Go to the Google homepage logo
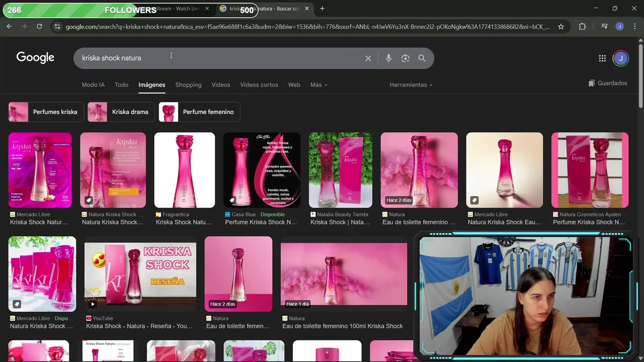Screen dimensions: 644x362 pyautogui.click(x=35, y=57)
